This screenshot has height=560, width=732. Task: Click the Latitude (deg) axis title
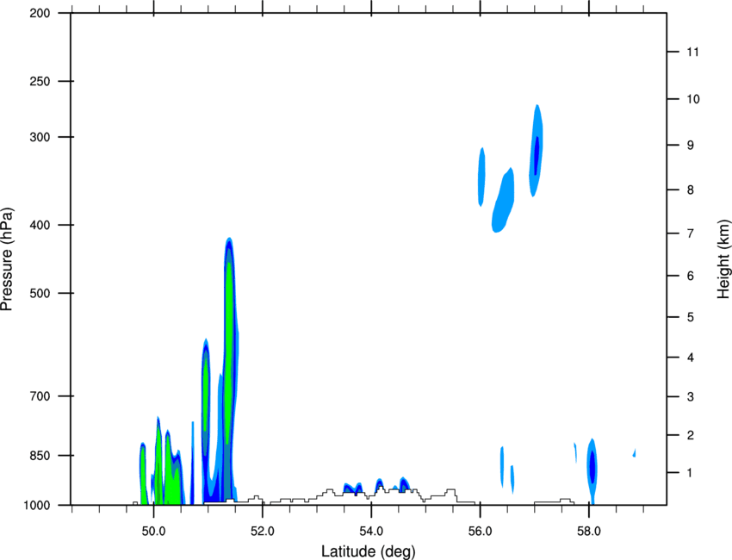pyautogui.click(x=368, y=551)
